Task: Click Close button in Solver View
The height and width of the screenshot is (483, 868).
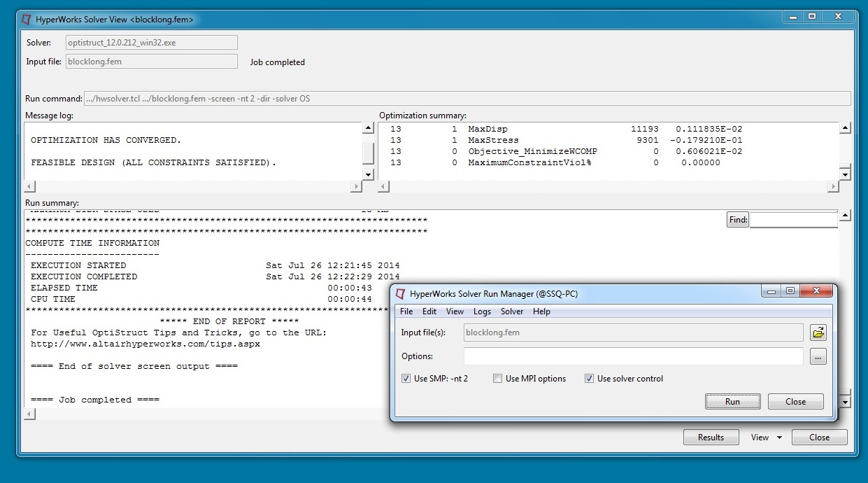Action: coord(819,437)
